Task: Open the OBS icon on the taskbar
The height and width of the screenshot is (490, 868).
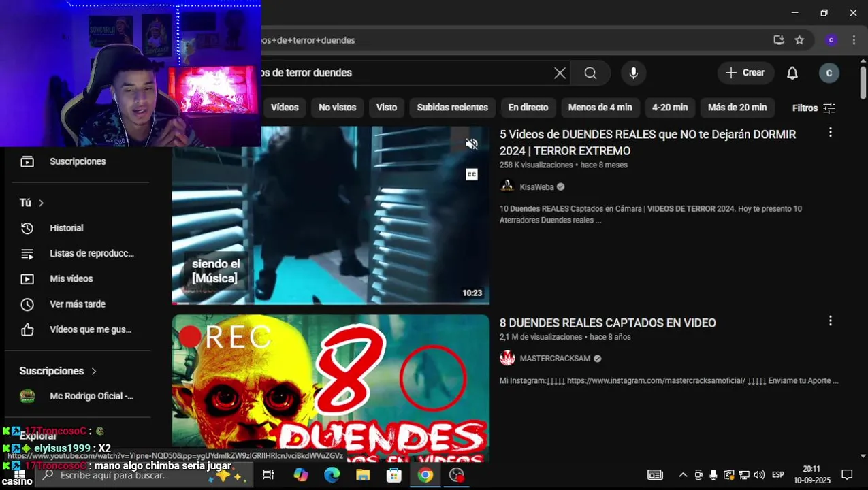Action: pos(457,475)
